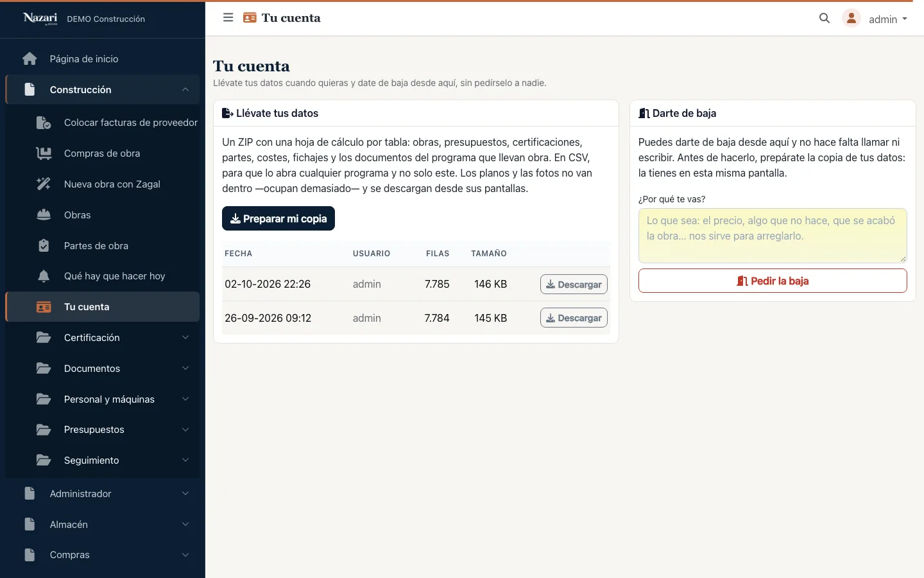Expand the Administrador section chevron
The width and height of the screenshot is (924, 578).
pyautogui.click(x=185, y=494)
